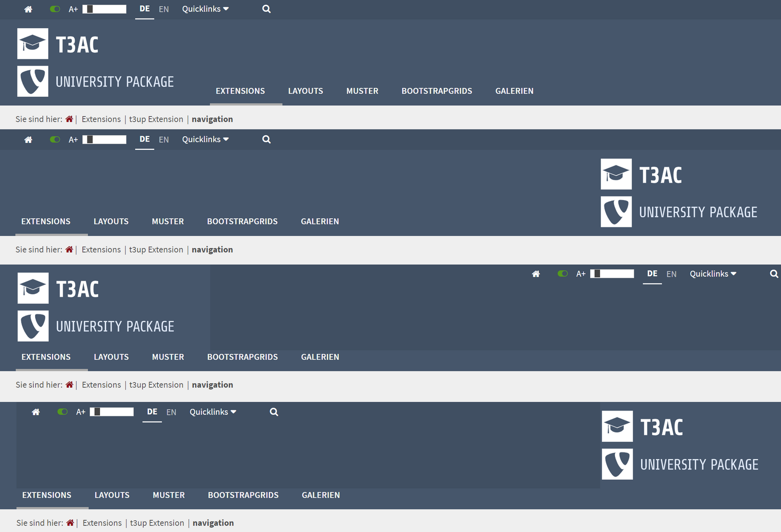The width and height of the screenshot is (781, 532).
Task: Click the home icon in the bottom header's top bar
Action: click(36, 412)
